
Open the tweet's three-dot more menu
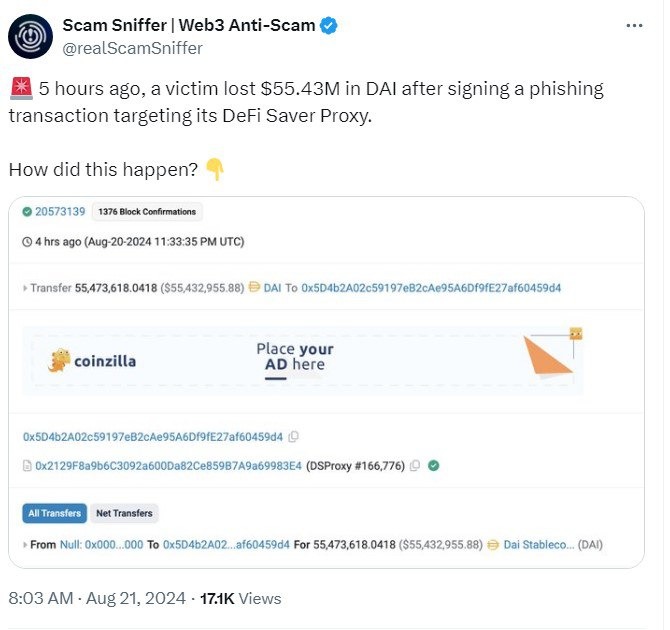tap(633, 25)
